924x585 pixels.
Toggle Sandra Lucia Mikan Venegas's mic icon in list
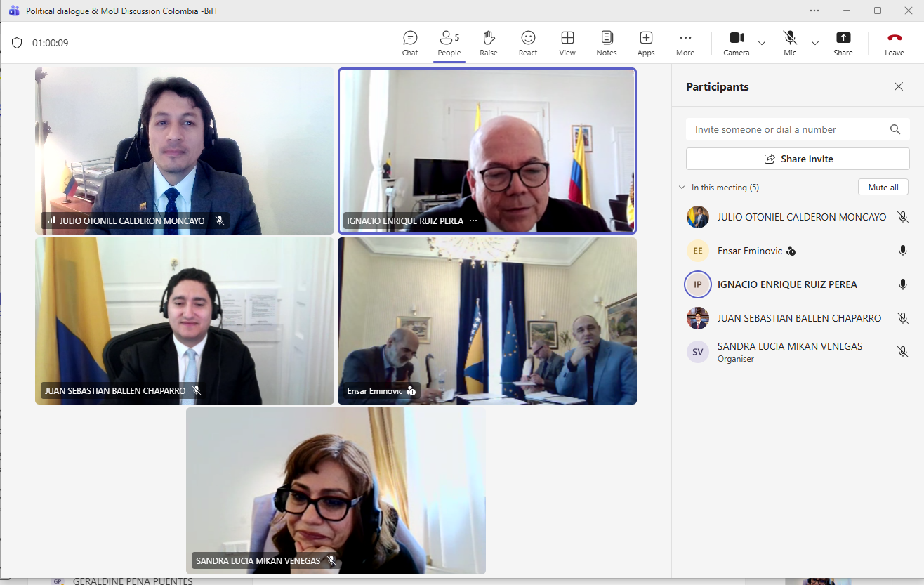pyautogui.click(x=903, y=352)
